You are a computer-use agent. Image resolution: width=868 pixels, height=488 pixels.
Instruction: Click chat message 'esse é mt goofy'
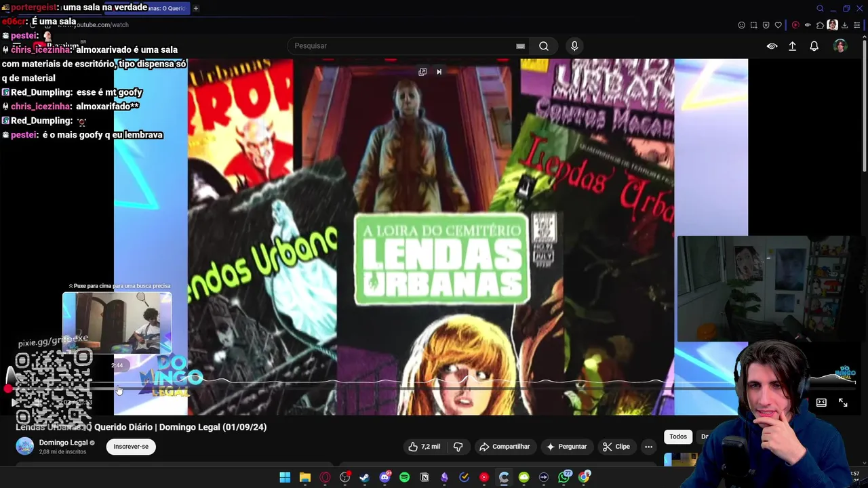point(109,92)
